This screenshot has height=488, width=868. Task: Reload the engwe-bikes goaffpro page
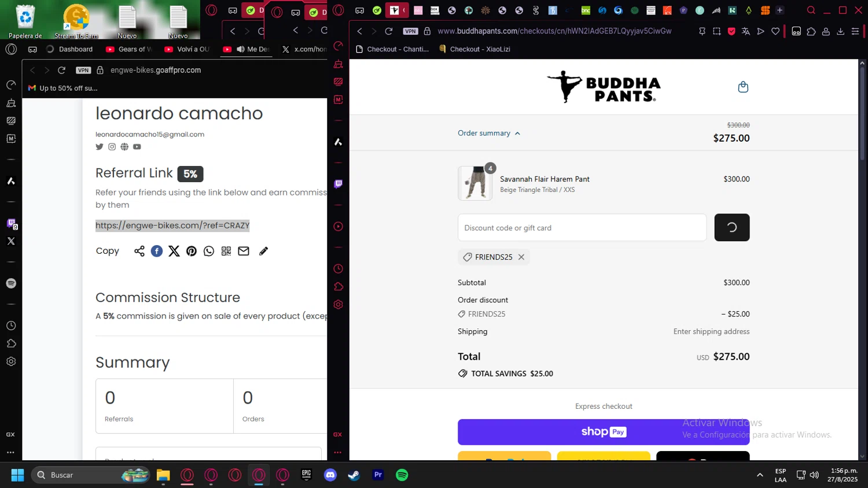(61, 70)
